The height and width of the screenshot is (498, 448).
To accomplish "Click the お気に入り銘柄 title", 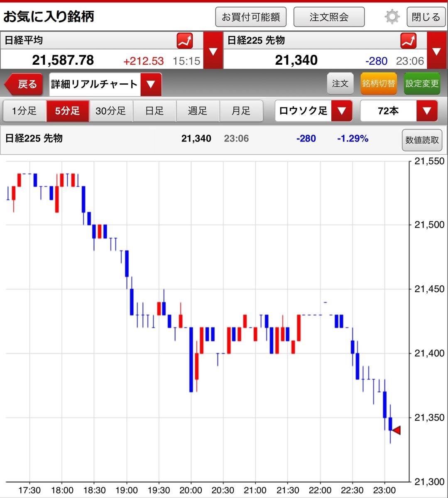I will (49, 17).
